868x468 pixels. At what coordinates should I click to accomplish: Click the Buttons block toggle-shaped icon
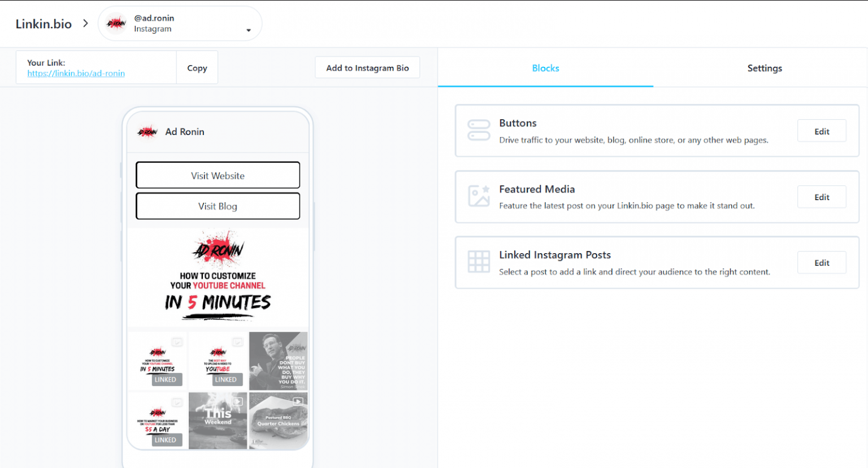(479, 130)
